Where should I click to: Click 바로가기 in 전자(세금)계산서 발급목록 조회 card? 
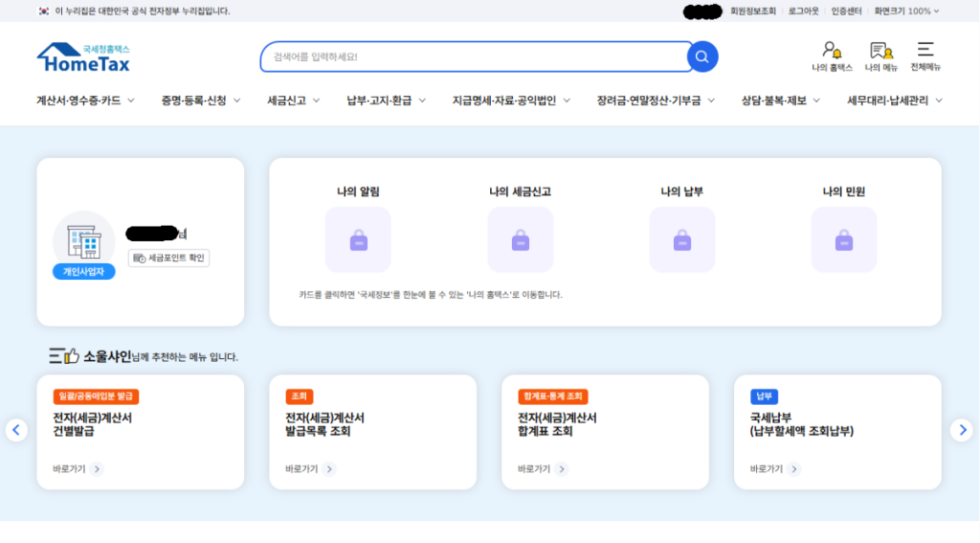coord(301,469)
